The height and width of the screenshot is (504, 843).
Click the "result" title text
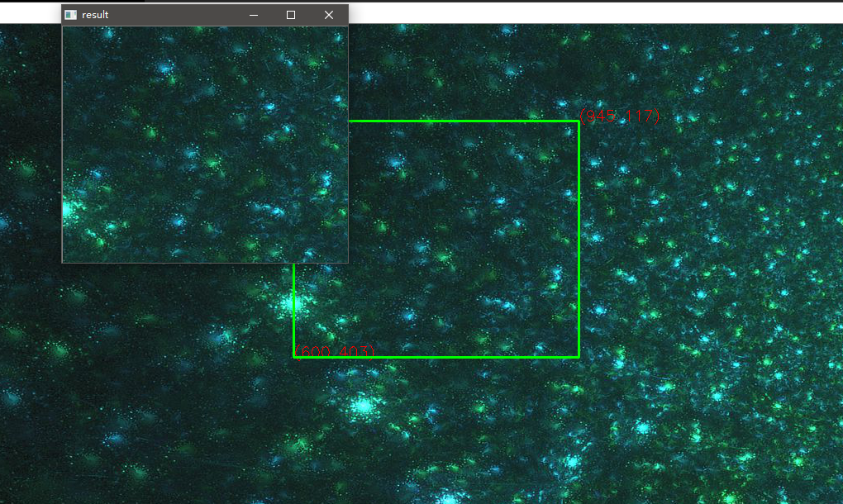95,15
